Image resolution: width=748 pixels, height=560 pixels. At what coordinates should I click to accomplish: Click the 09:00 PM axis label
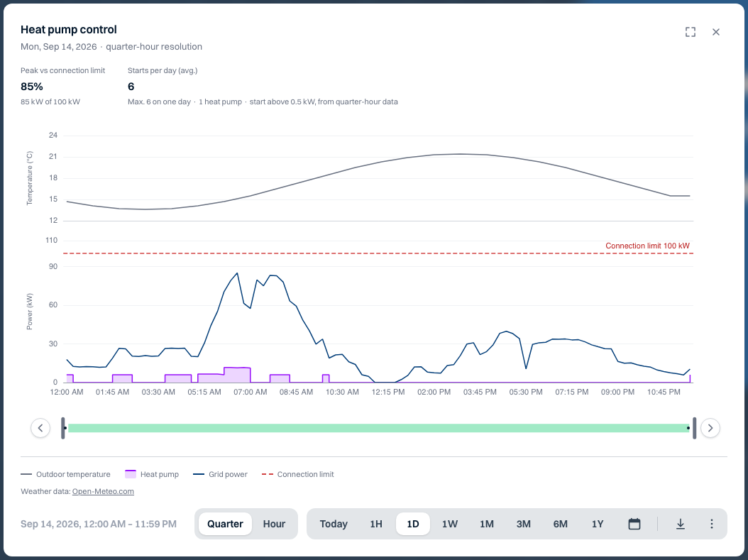point(617,392)
